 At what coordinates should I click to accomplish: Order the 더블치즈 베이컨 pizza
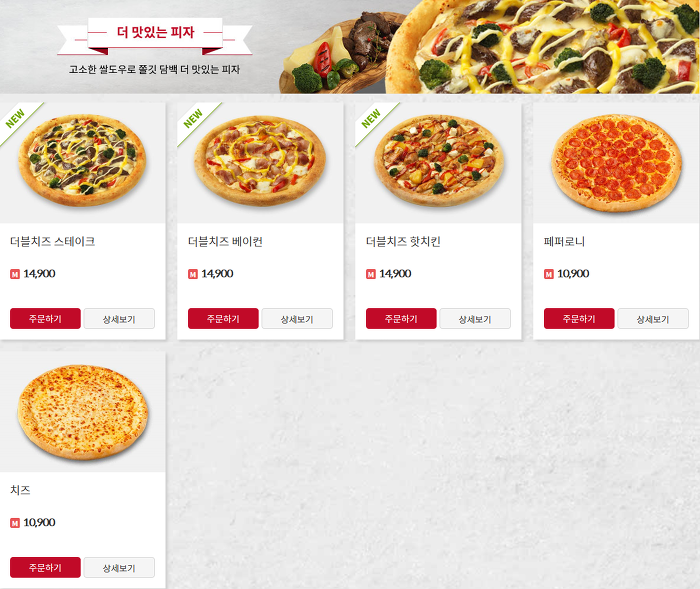[x=223, y=318]
